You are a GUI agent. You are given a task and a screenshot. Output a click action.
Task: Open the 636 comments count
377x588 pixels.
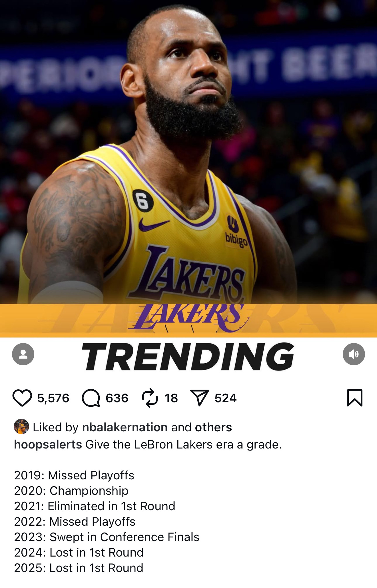[x=117, y=398]
